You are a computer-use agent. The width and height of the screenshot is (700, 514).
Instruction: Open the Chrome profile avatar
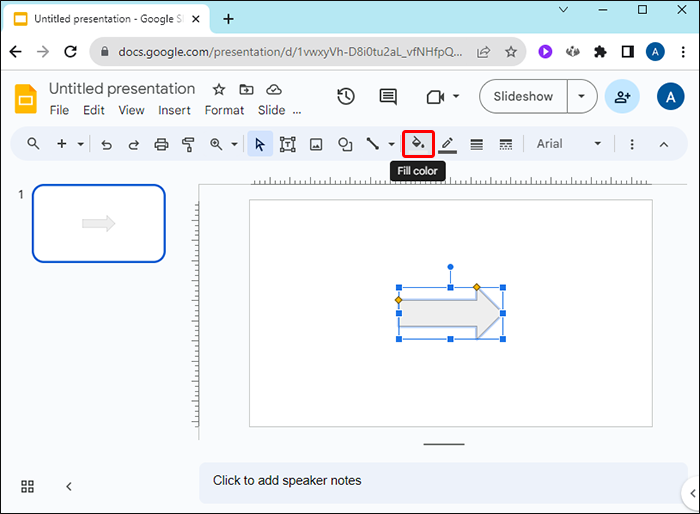(655, 52)
